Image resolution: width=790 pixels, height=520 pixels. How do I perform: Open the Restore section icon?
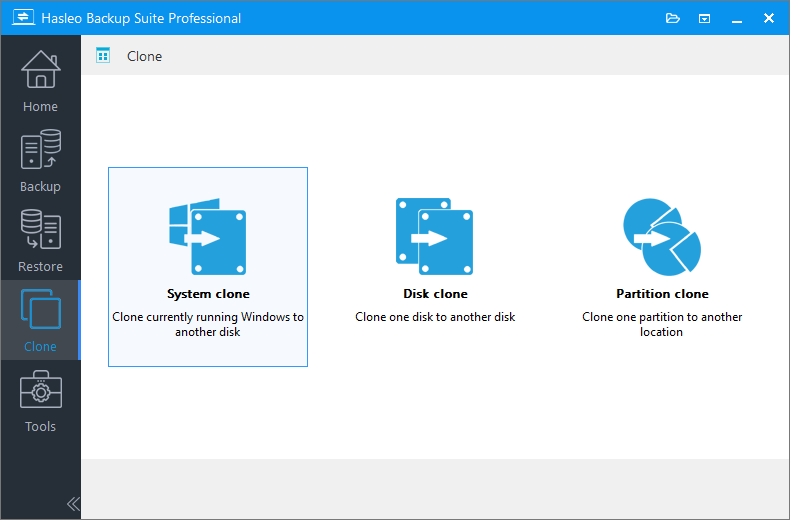coord(40,231)
